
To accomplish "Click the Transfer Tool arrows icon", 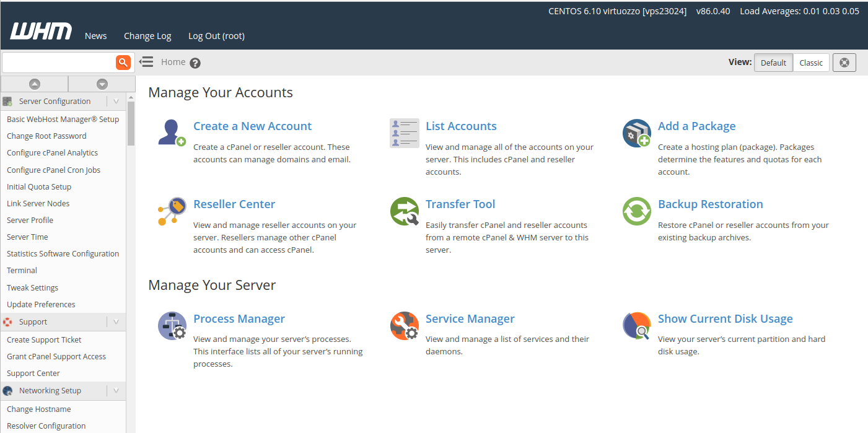I will [405, 211].
